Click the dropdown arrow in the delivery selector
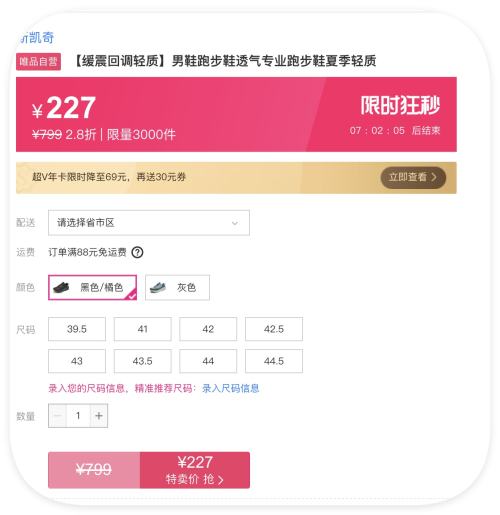500x515 pixels. (235, 223)
